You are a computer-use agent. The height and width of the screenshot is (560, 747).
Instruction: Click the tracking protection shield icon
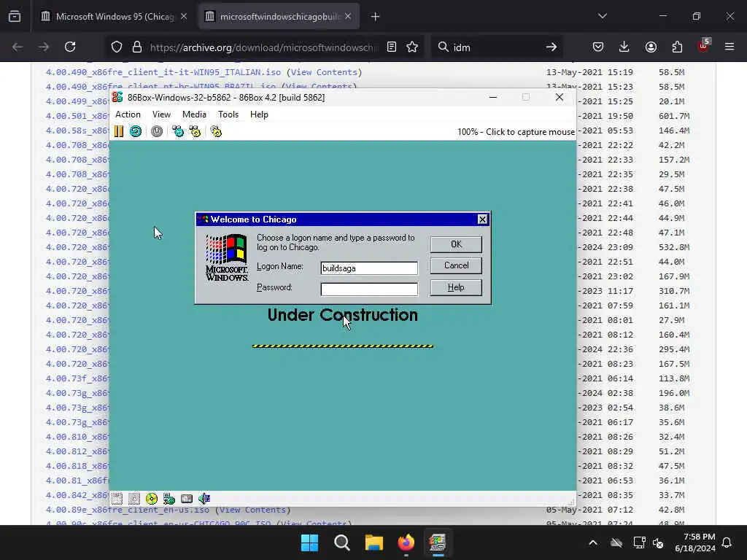(117, 47)
